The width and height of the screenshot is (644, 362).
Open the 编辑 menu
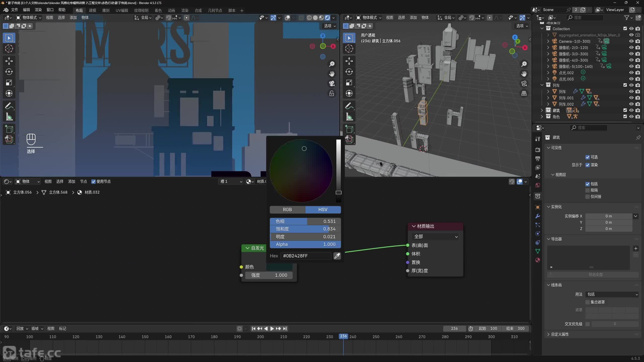26,10
